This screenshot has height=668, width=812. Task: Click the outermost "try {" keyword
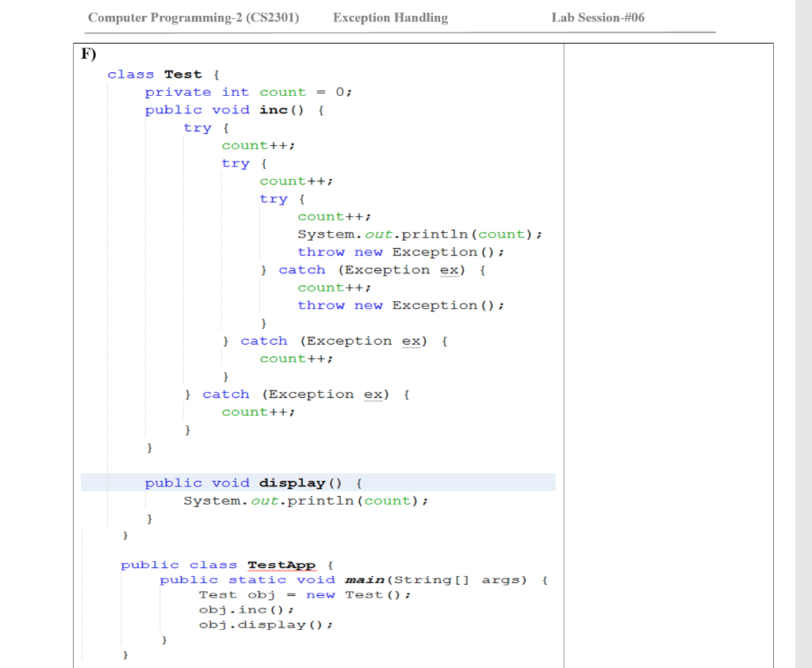(x=198, y=128)
